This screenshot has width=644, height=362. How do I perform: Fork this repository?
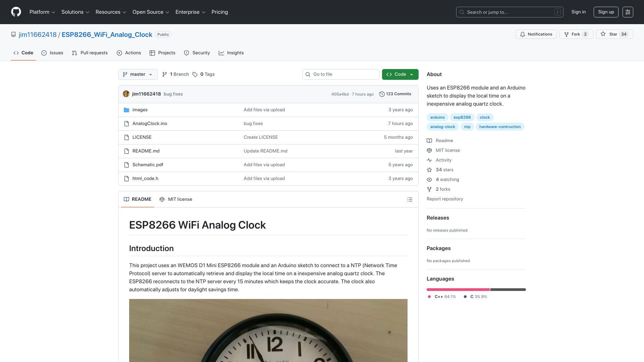tap(576, 34)
